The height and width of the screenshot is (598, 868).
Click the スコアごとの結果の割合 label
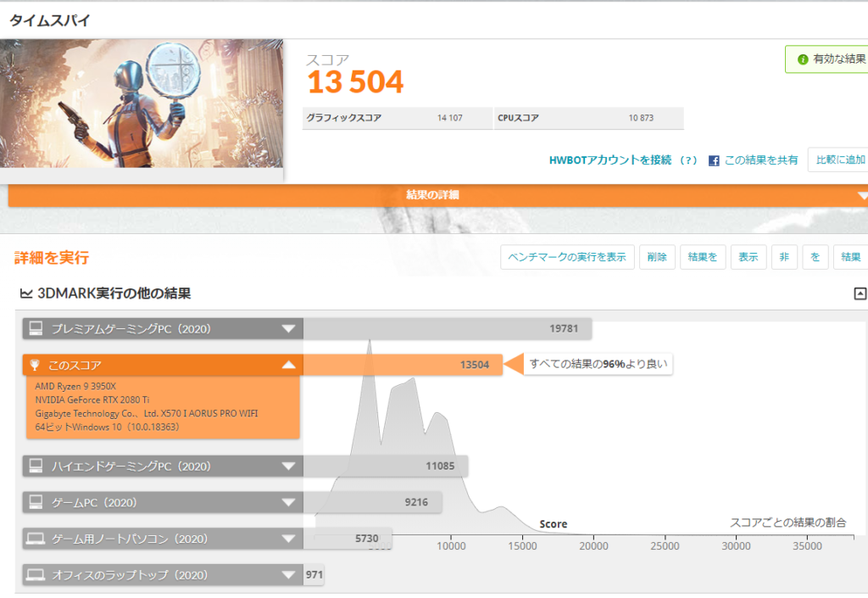point(787,523)
